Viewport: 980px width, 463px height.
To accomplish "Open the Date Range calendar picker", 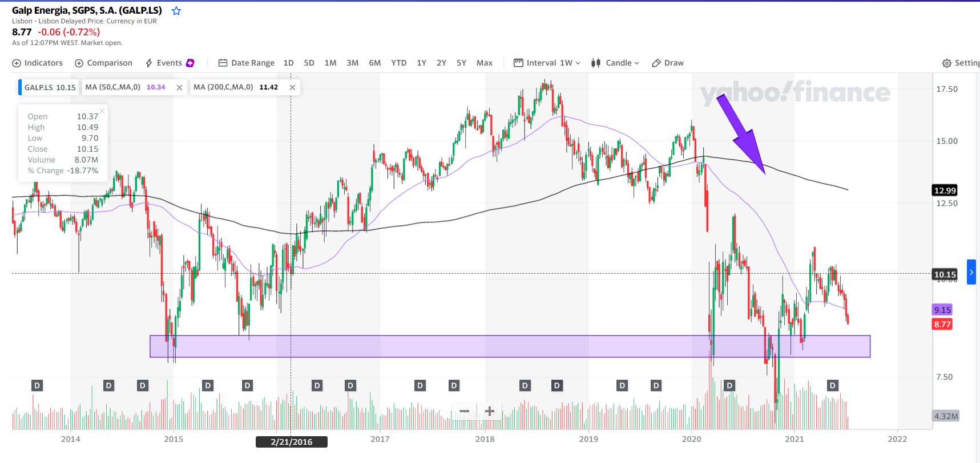I will (247, 63).
